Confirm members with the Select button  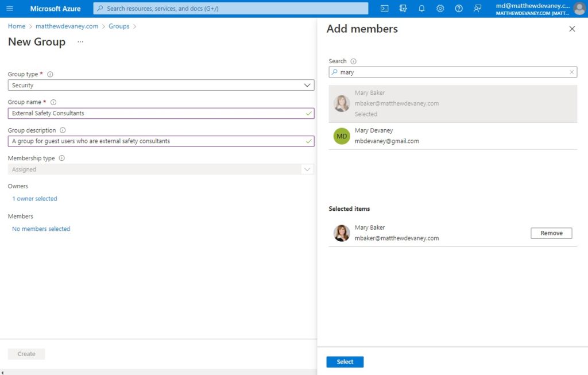pos(345,362)
